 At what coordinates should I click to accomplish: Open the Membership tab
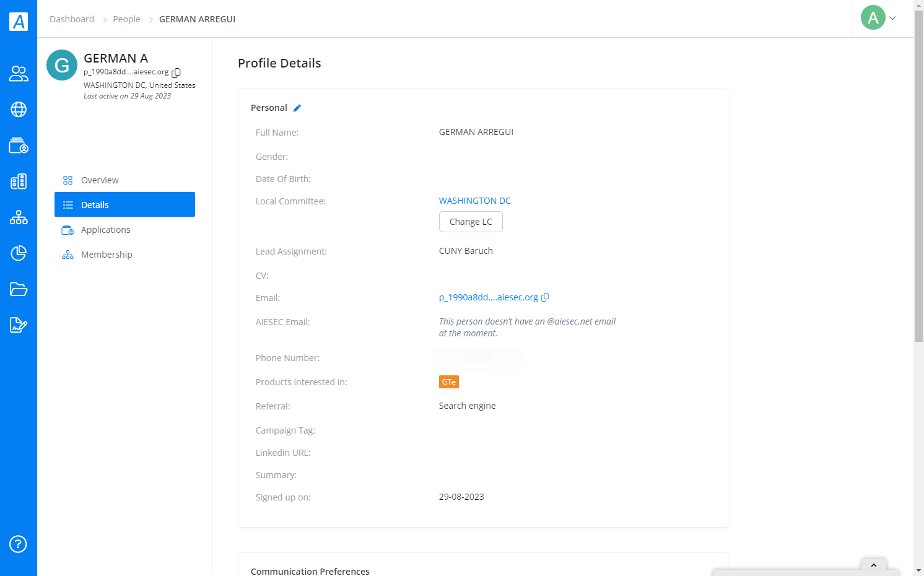pyautogui.click(x=124, y=255)
